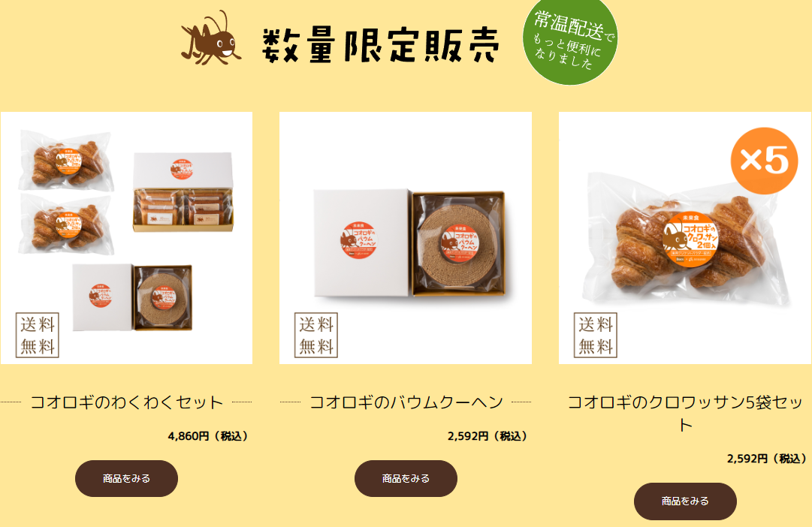Click 送料無料 stamp on わくわくセット image

coord(38,335)
